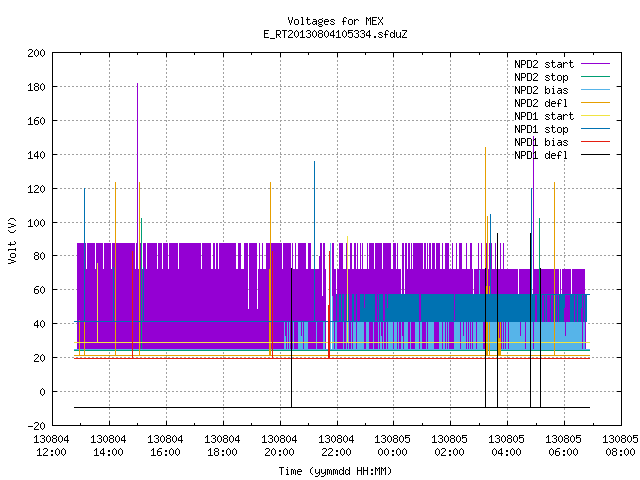Viewport: 640px width, 480px height.
Task: Click the x-axis tick label 130805 08:00
Action: [x=620, y=446]
